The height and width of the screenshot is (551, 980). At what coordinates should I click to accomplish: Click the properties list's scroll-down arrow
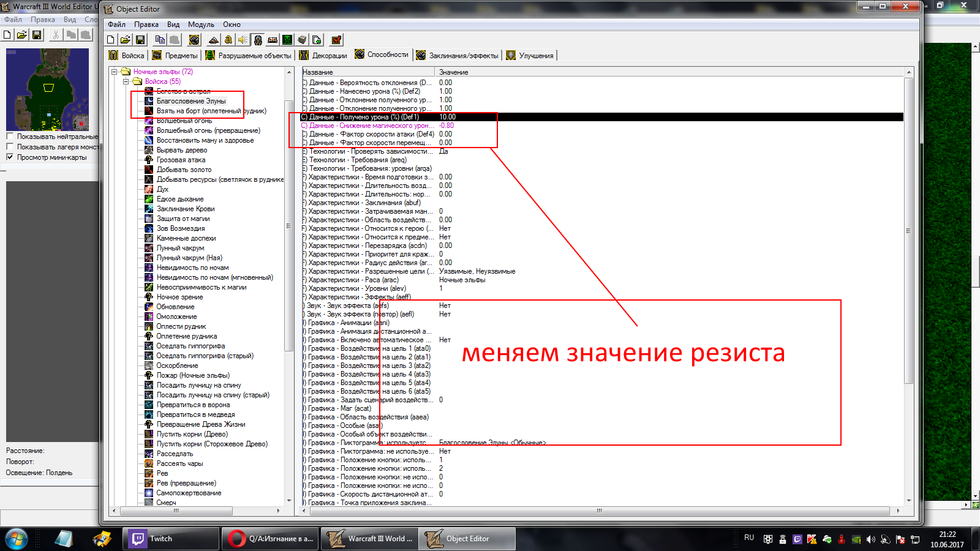[x=909, y=501]
